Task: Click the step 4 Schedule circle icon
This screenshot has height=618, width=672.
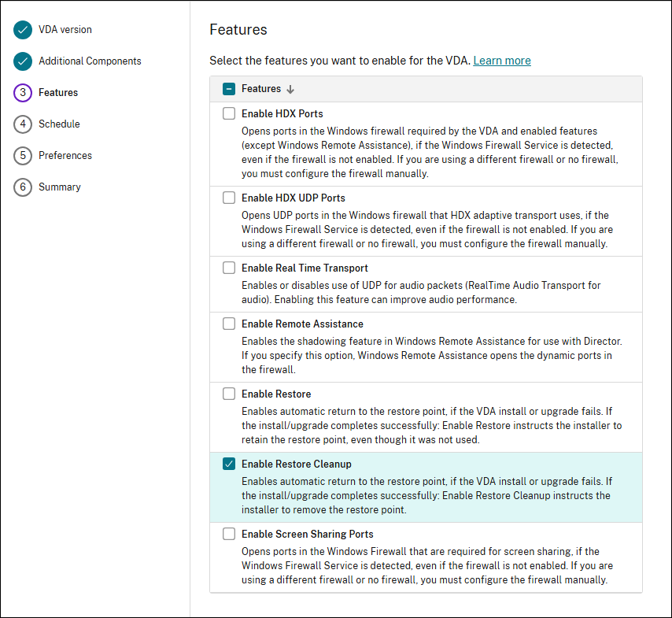Action: click(23, 124)
